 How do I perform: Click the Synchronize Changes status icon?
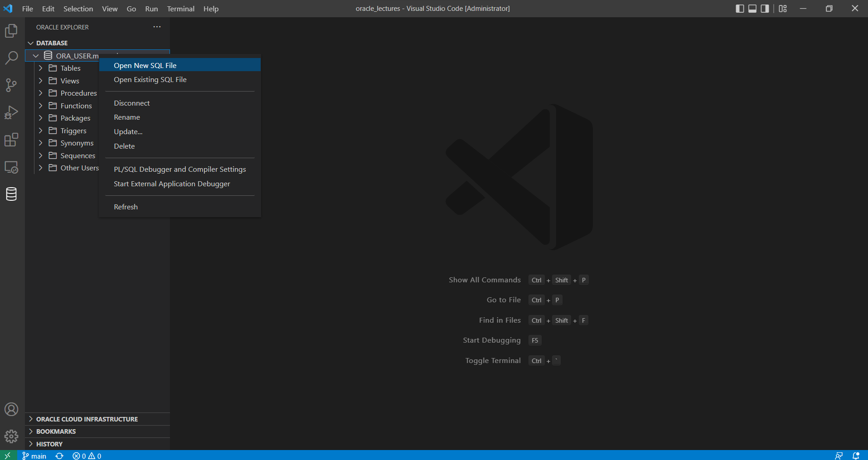coord(59,455)
